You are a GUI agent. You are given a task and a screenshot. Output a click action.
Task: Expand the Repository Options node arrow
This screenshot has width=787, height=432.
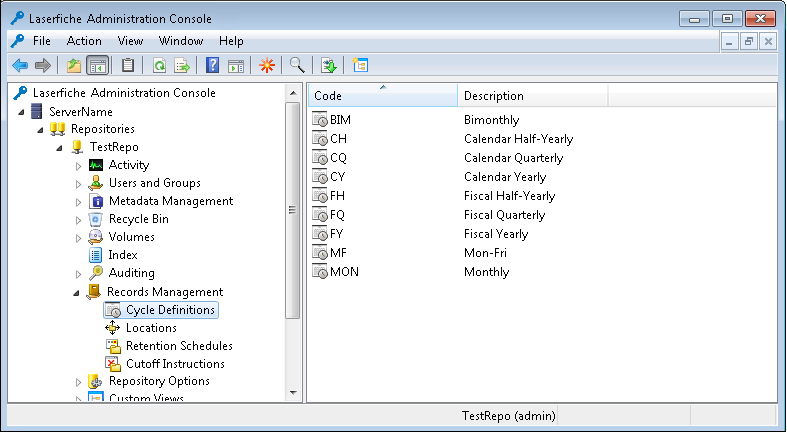pyautogui.click(x=78, y=382)
